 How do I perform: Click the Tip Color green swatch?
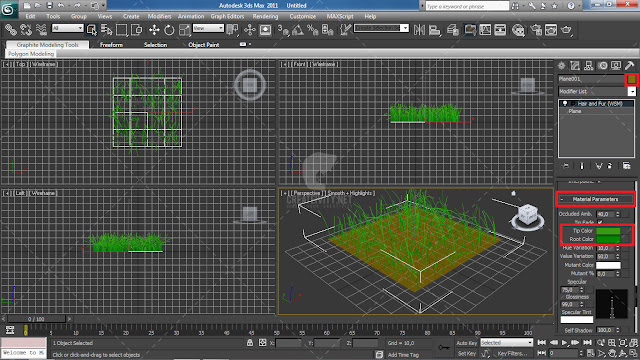click(608, 231)
